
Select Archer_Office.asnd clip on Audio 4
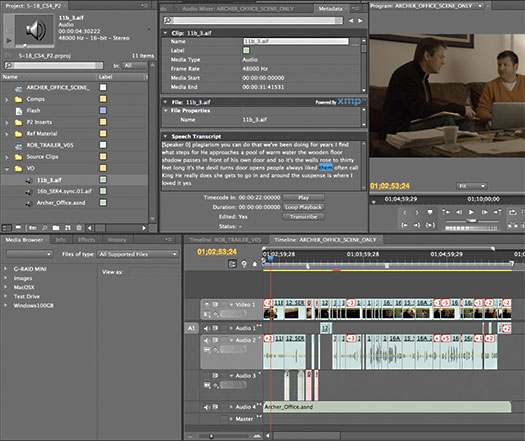(387, 407)
